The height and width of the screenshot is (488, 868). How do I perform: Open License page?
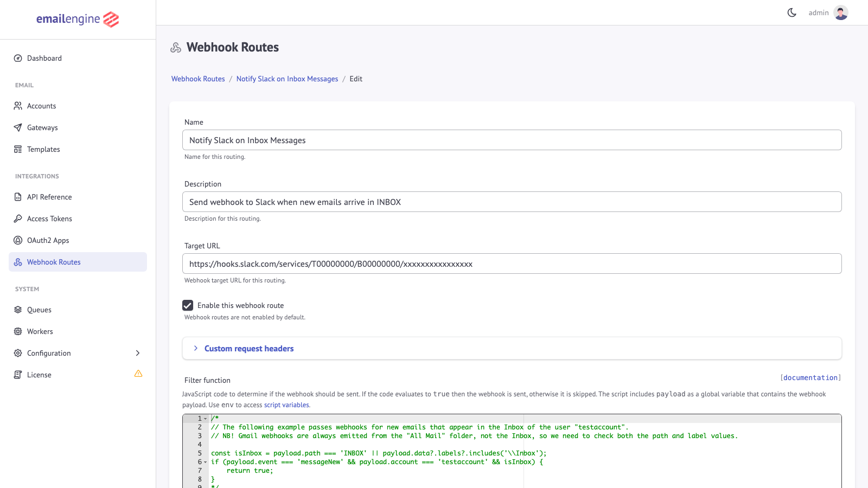[x=78, y=375]
